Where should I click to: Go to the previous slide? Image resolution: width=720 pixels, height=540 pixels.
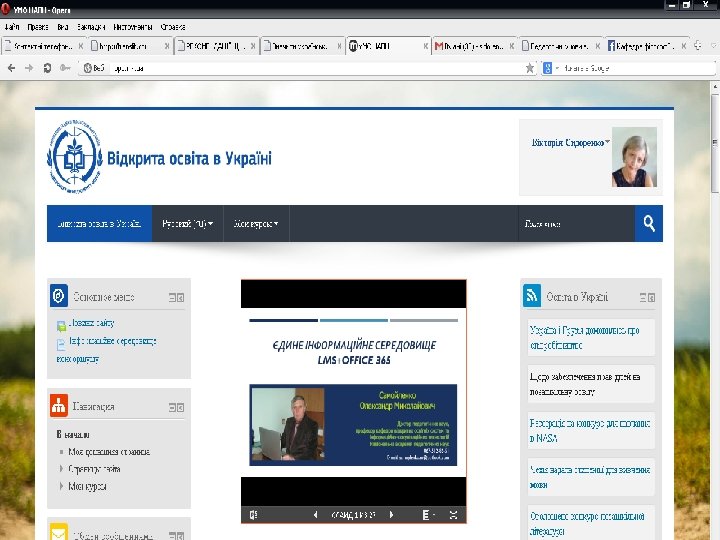[x=315, y=515]
